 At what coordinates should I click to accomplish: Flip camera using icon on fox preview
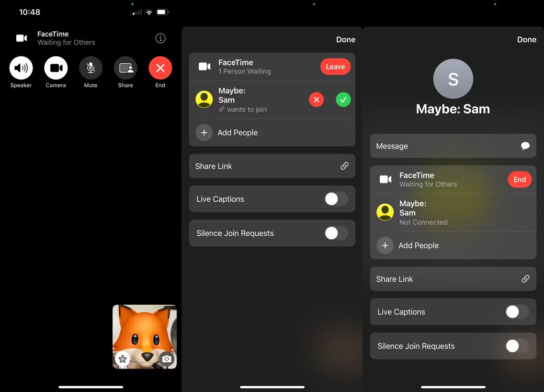pyautogui.click(x=166, y=359)
